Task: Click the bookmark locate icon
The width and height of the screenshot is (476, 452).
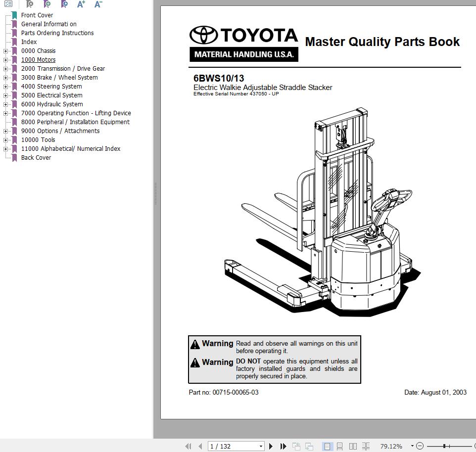Action: 64,4
